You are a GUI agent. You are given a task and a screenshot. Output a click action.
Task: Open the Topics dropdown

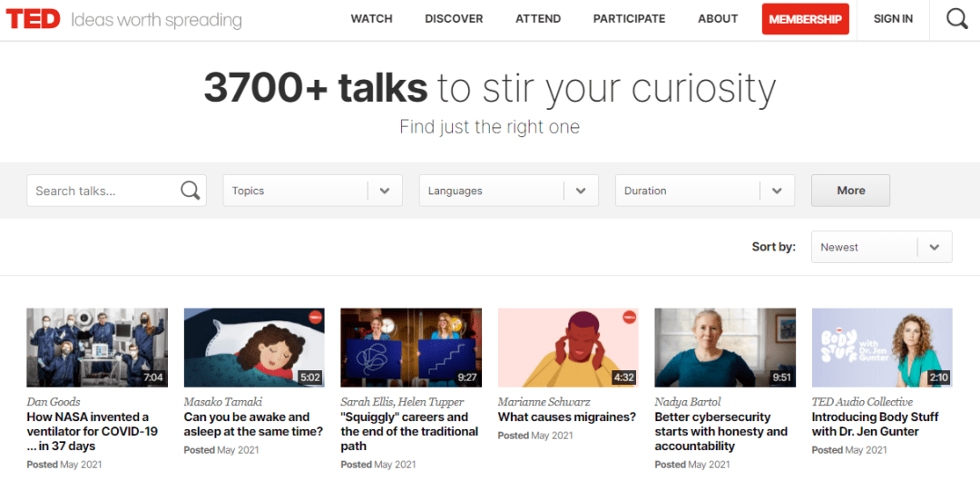(312, 191)
